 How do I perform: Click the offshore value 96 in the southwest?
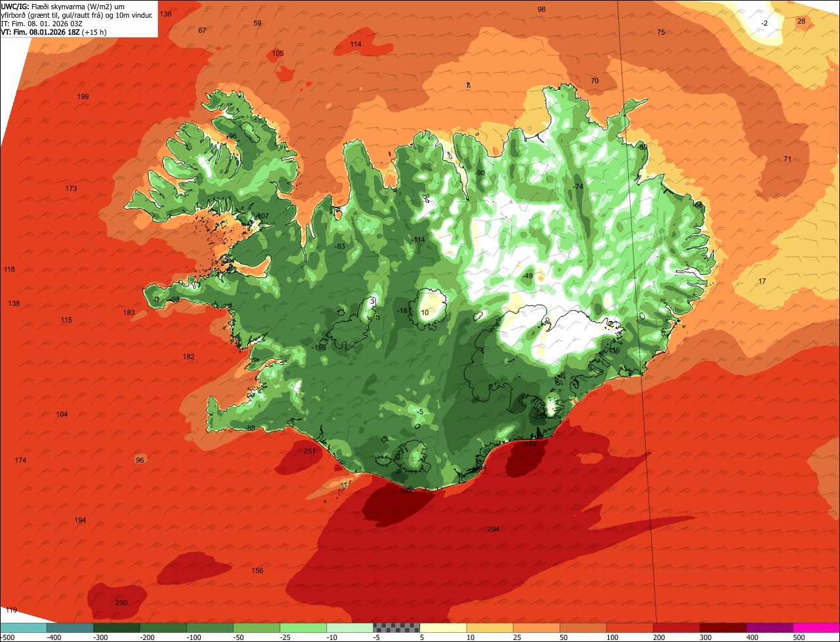140,460
